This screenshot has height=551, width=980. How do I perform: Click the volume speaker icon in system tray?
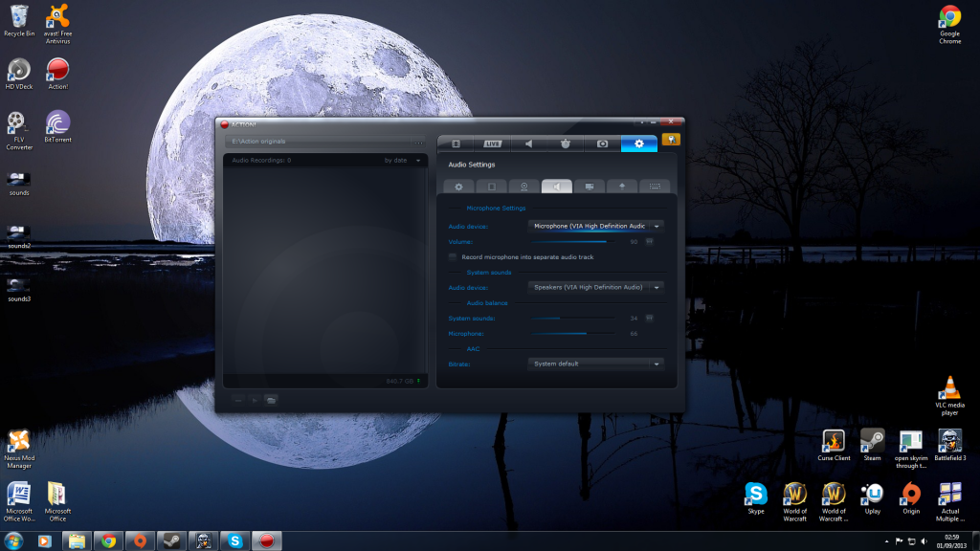pyautogui.click(x=924, y=541)
